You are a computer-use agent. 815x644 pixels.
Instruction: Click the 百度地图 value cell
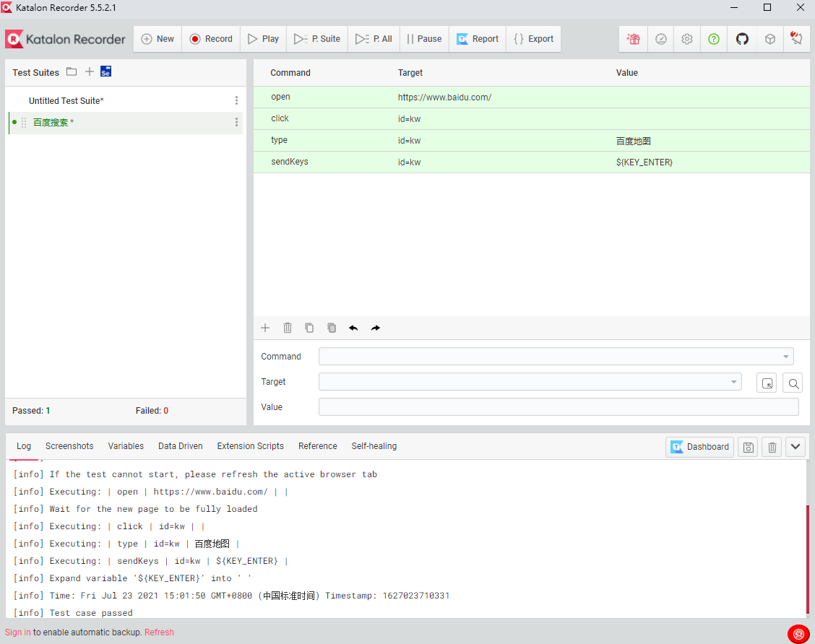(x=633, y=141)
